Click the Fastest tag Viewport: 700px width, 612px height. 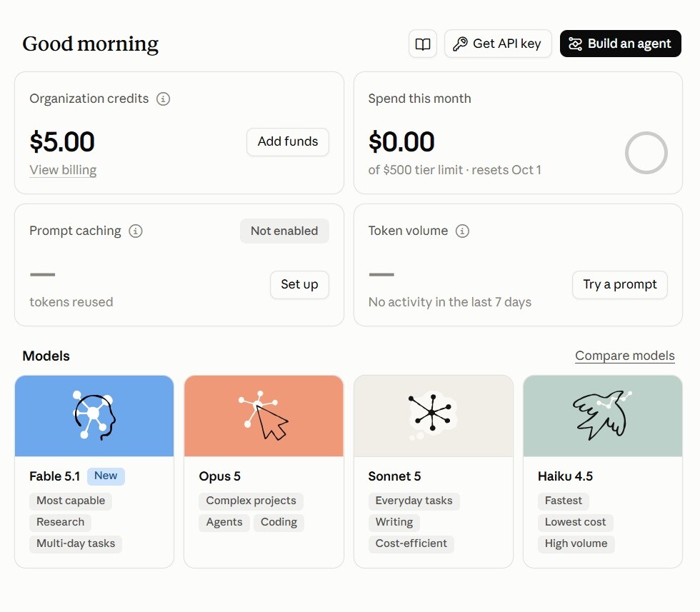(x=564, y=501)
